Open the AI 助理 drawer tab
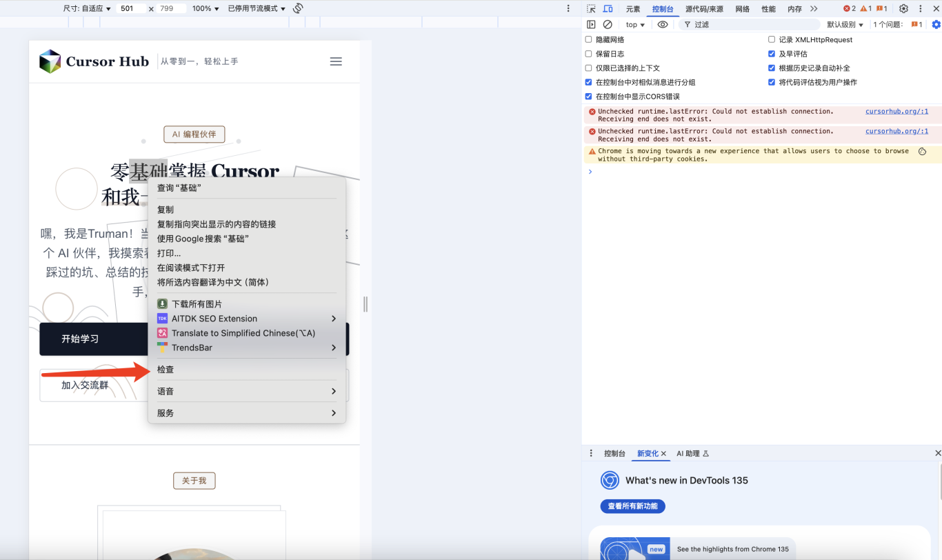This screenshot has height=560, width=942. 692,454
